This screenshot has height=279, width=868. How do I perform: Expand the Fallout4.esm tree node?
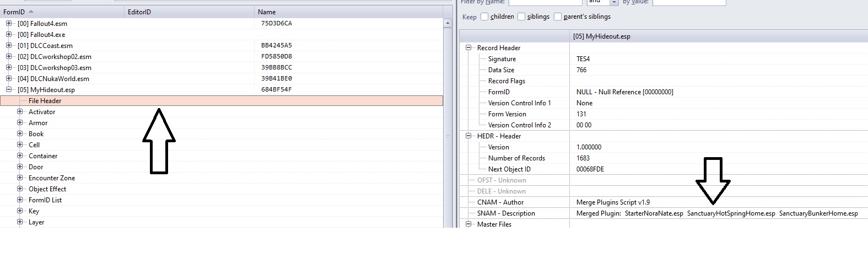tap(9, 24)
